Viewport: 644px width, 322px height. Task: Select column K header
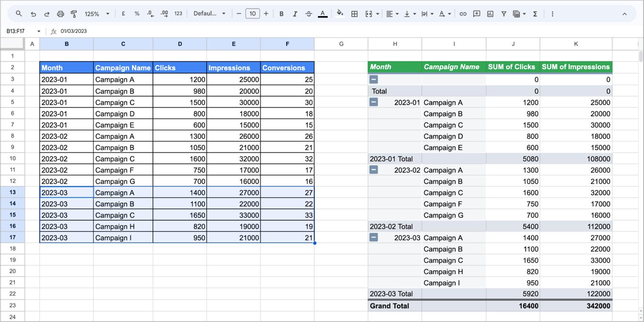576,44
